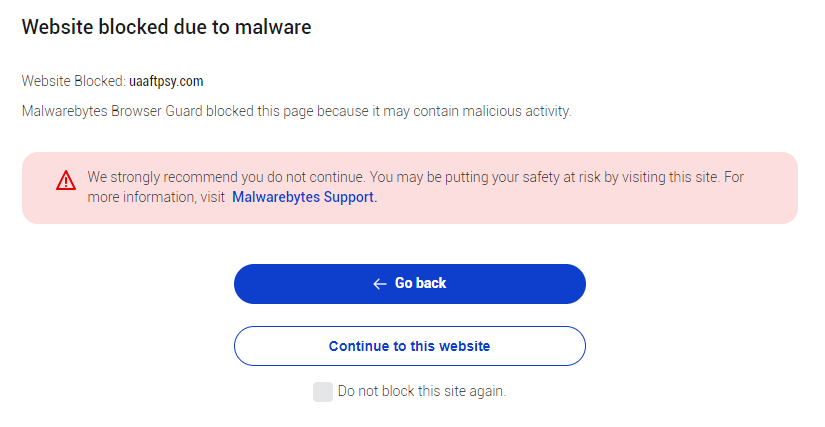Enable the do not block checkbox
Viewport: 825px width, 427px height.
[x=322, y=392]
